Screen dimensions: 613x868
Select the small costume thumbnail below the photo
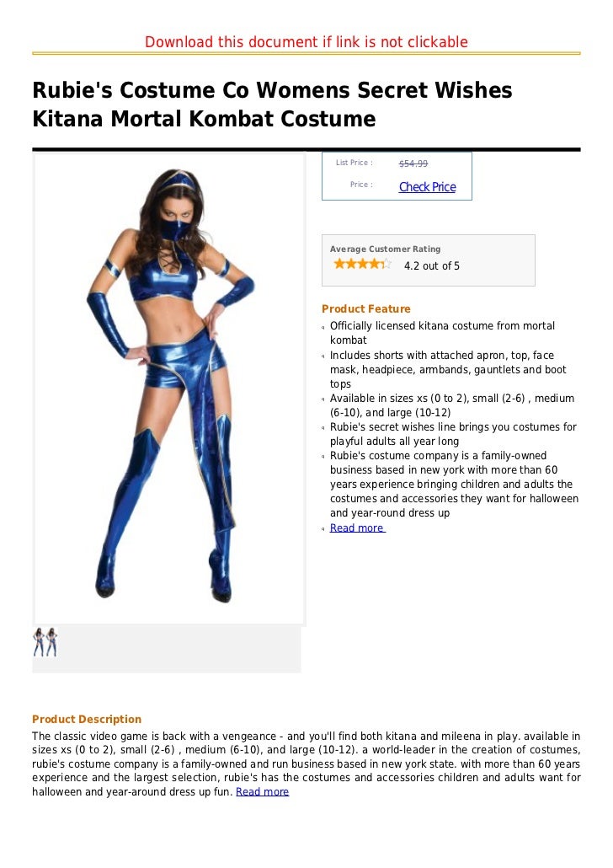[x=45, y=642]
